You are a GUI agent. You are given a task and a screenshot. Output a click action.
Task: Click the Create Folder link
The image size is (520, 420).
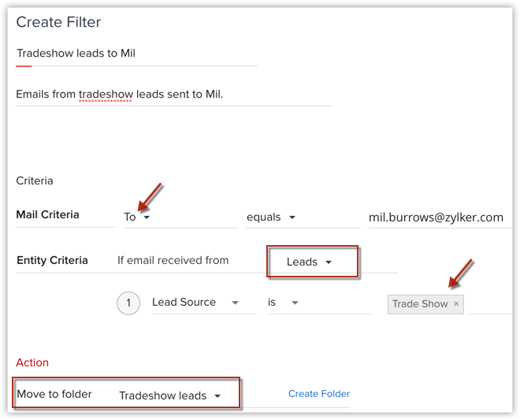(x=318, y=394)
